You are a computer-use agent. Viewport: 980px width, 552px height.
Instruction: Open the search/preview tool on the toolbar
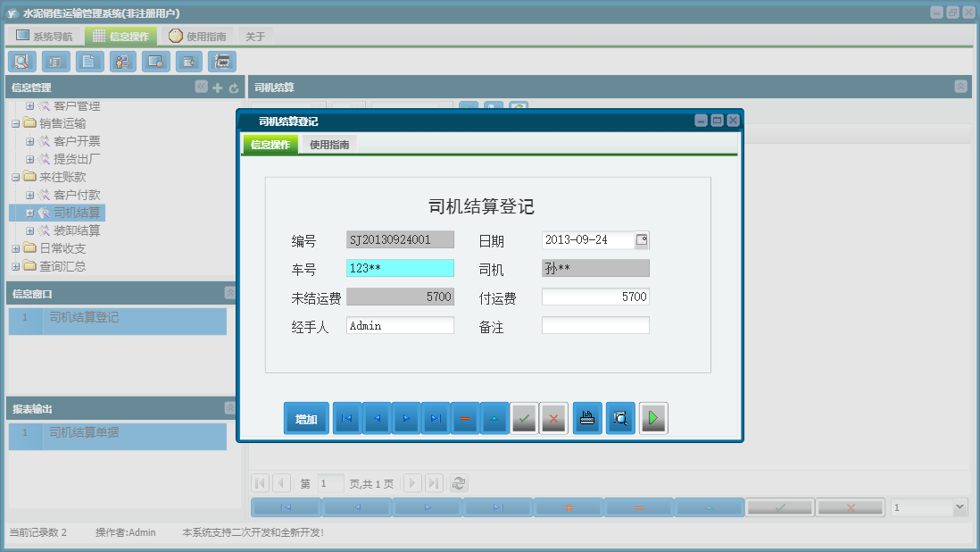[21, 61]
